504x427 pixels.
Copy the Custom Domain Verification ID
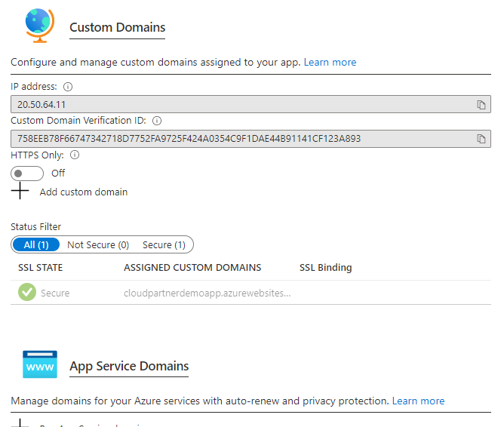click(481, 139)
